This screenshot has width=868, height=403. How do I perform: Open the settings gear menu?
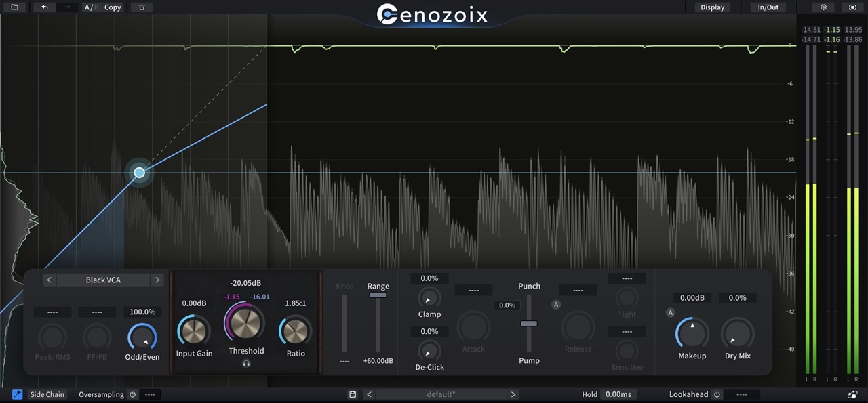click(823, 7)
